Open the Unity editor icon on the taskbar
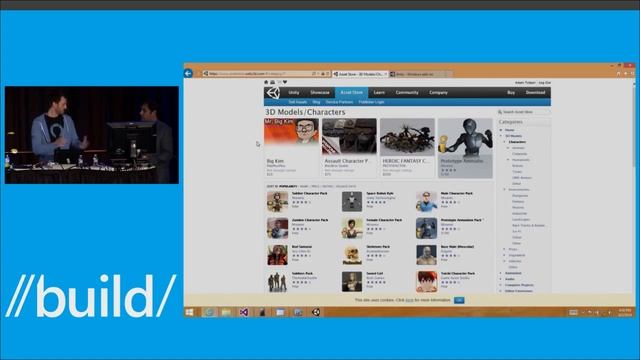This screenshot has width=640, height=360. pyautogui.click(x=316, y=312)
